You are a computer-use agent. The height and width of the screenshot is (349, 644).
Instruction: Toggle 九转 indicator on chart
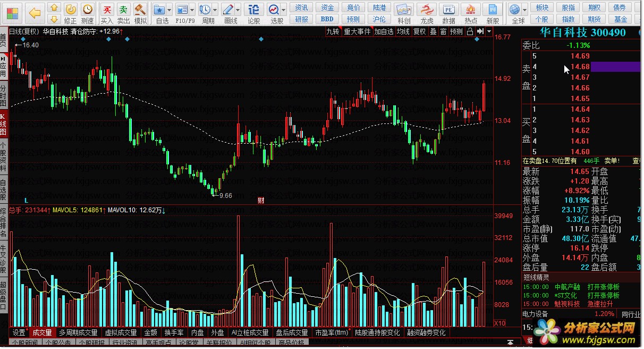pos(333,31)
